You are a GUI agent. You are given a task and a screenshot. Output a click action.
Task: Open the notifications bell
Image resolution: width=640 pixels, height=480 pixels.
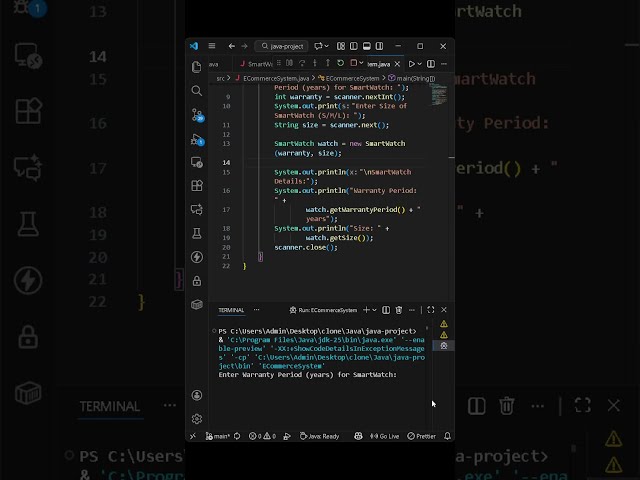(x=447, y=436)
